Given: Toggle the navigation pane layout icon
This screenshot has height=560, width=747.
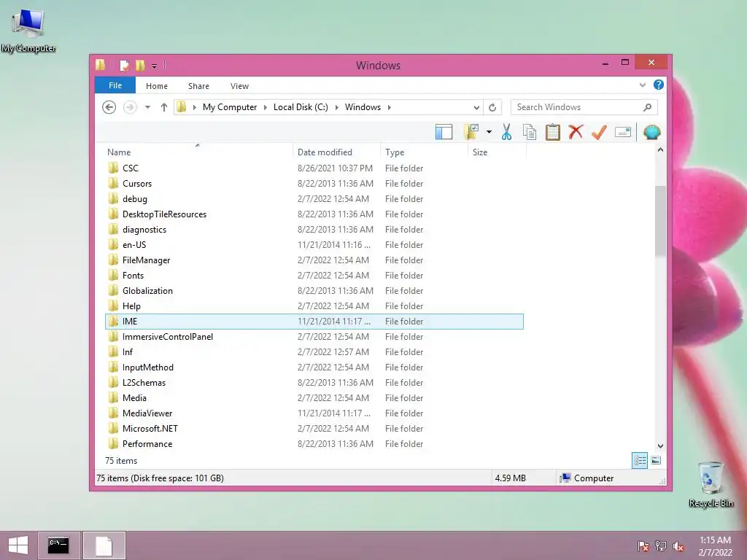Looking at the screenshot, I should [444, 132].
